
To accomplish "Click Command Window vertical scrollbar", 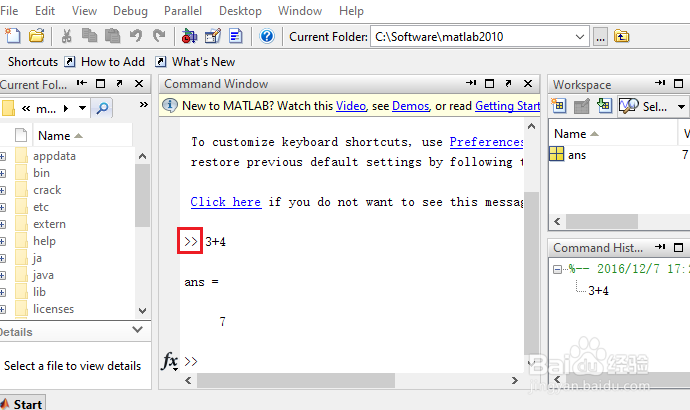I will 532,273.
